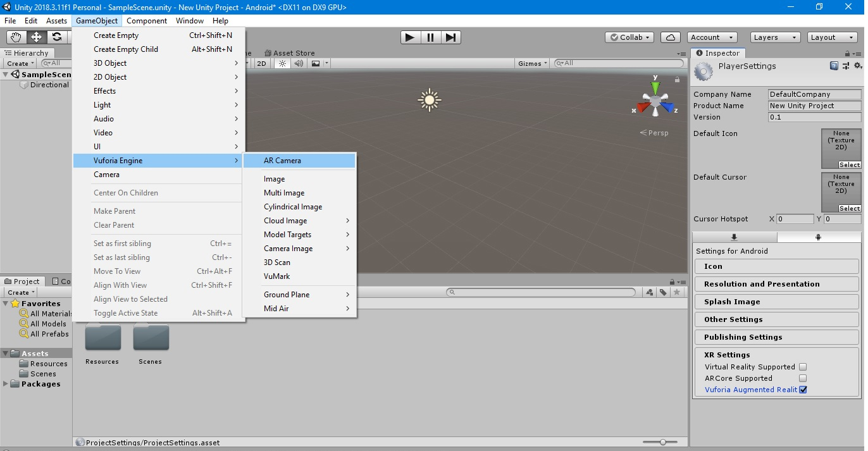Open the Layers dropdown
The height and width of the screenshot is (451, 868).
[775, 37]
